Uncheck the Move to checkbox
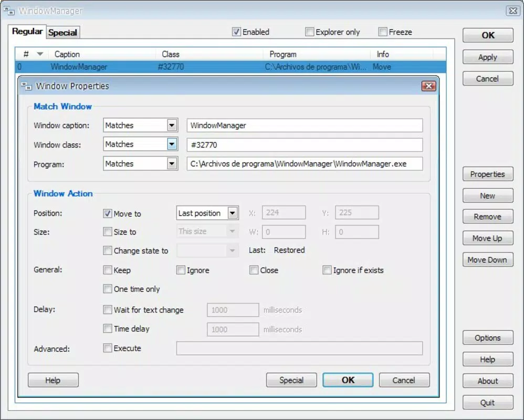Screen dimensions: 524x420 pos(107,214)
